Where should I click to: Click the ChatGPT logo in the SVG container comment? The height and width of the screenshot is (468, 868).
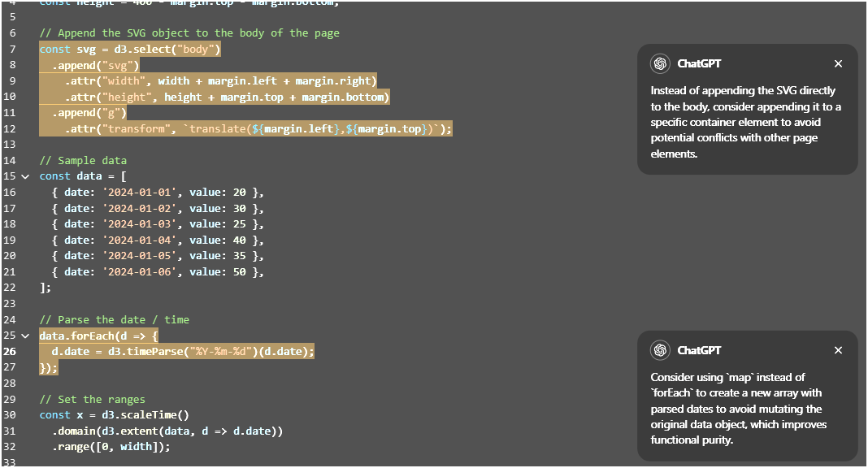pos(660,63)
